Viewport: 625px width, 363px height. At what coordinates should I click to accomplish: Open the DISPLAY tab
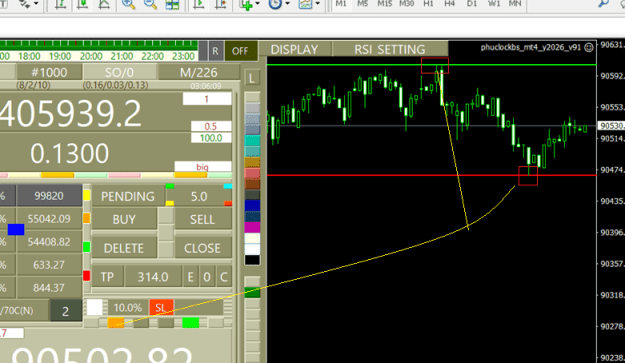[x=295, y=49]
